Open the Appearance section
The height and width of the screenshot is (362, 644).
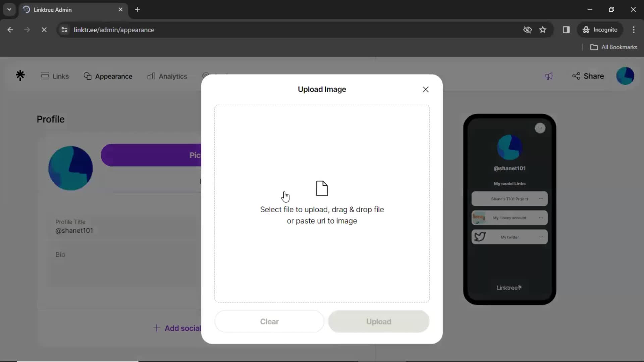(108, 76)
